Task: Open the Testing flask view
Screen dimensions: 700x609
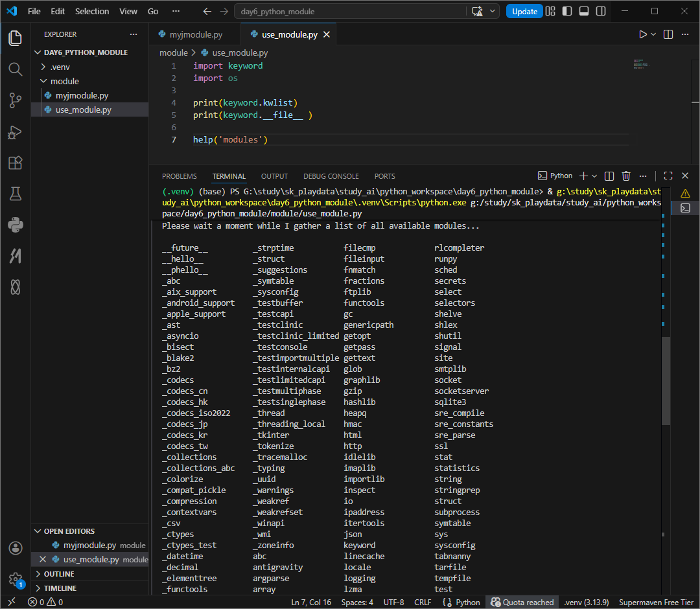Action: tap(15, 194)
